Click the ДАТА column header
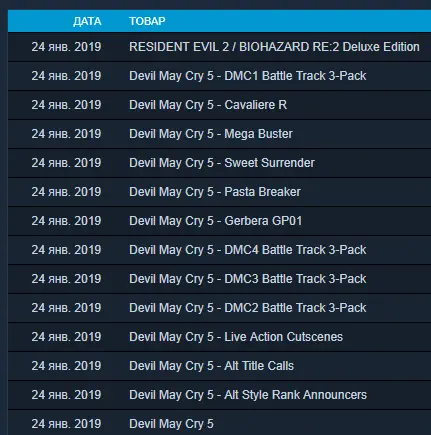This screenshot has height=435, width=431. click(x=87, y=21)
